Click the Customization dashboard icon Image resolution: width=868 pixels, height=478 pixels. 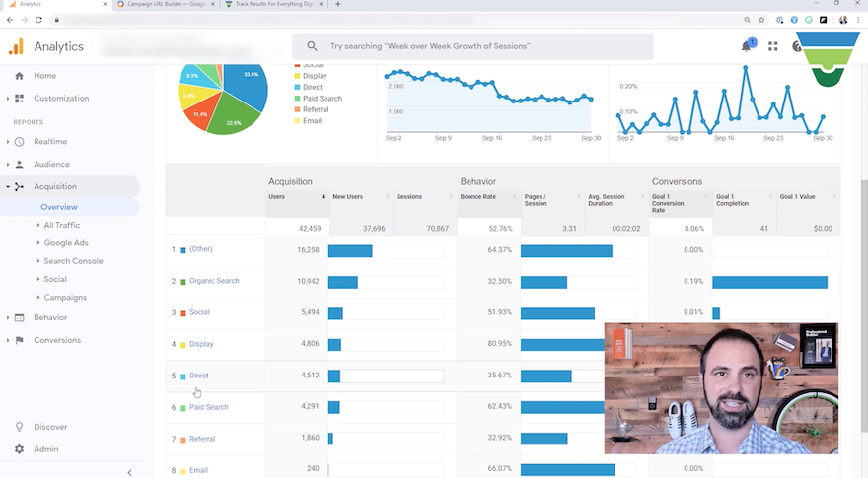[x=20, y=98]
